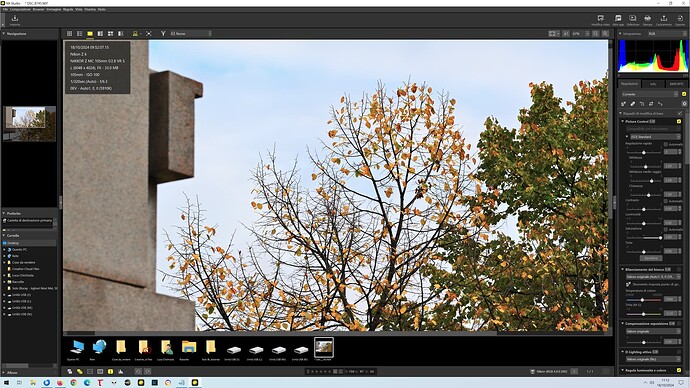Toggle the Regola luminosità e colore checkbox

pos(679,370)
